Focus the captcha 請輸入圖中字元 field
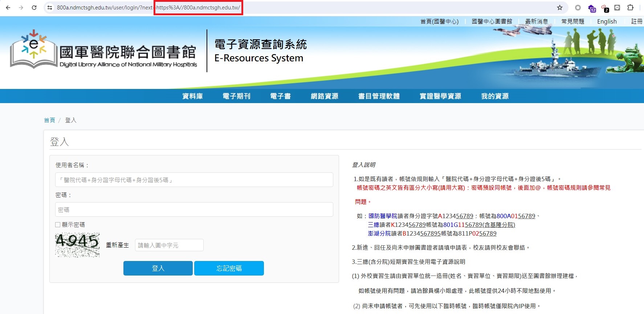The image size is (644, 314). tap(169, 245)
